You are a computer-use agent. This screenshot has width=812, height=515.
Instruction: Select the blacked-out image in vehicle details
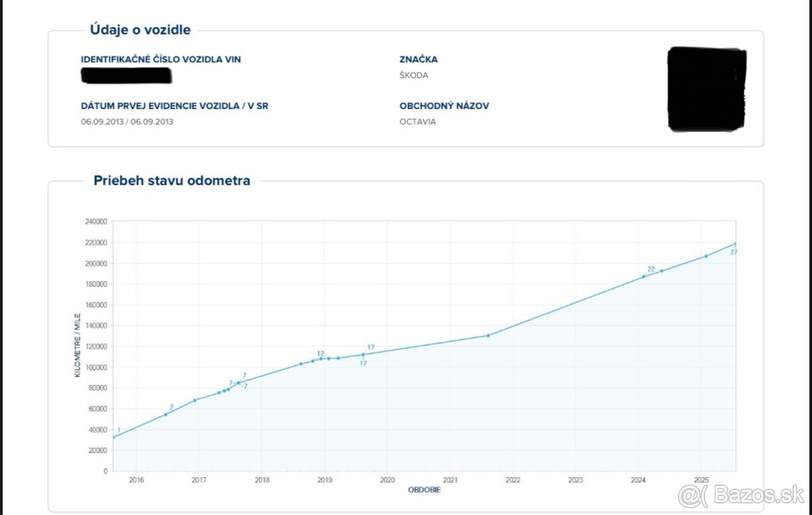pyautogui.click(x=706, y=89)
